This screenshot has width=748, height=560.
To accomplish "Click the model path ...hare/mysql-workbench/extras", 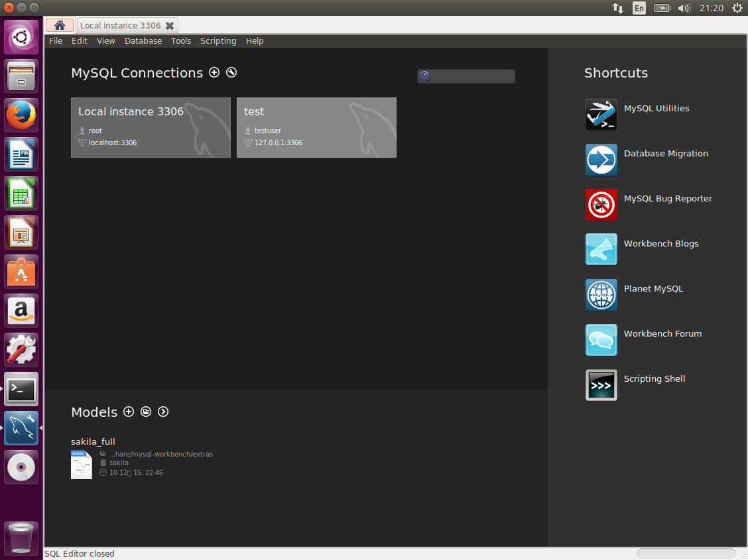I will (x=160, y=454).
